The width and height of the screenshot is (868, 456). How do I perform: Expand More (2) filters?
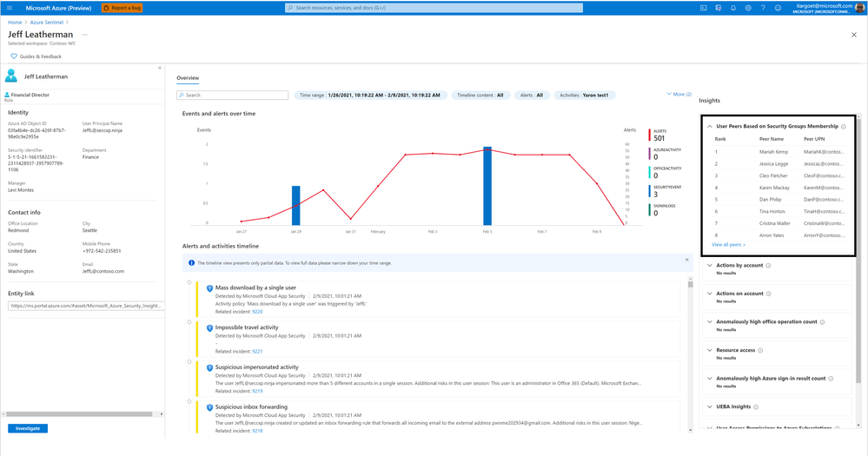coord(679,94)
